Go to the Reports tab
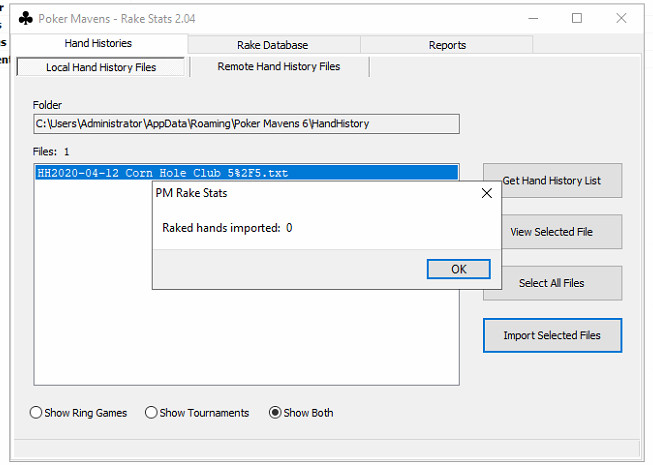 pos(446,45)
